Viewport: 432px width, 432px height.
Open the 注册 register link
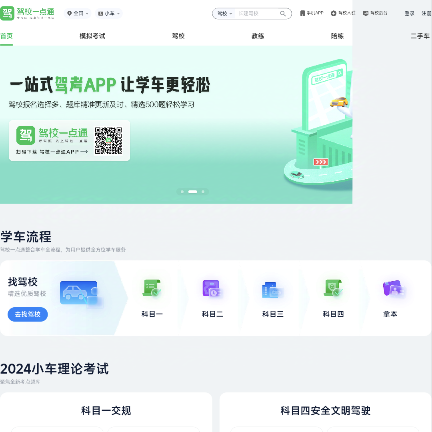pos(426,13)
